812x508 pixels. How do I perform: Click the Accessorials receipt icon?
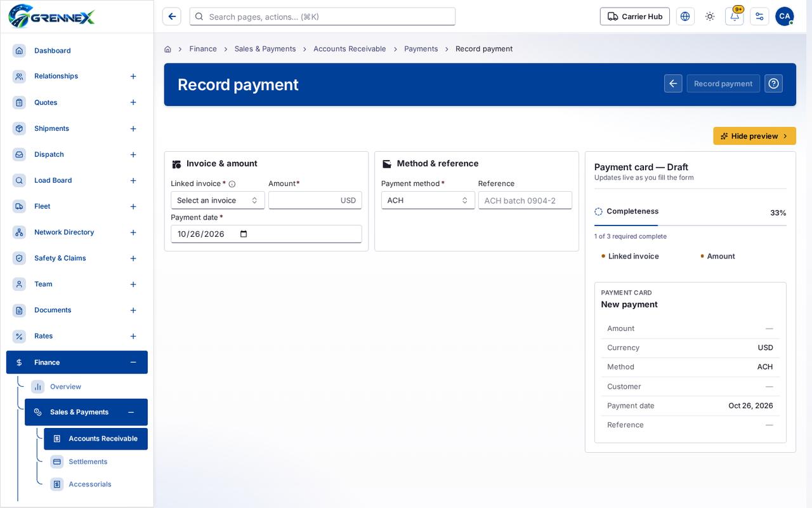[57, 485]
